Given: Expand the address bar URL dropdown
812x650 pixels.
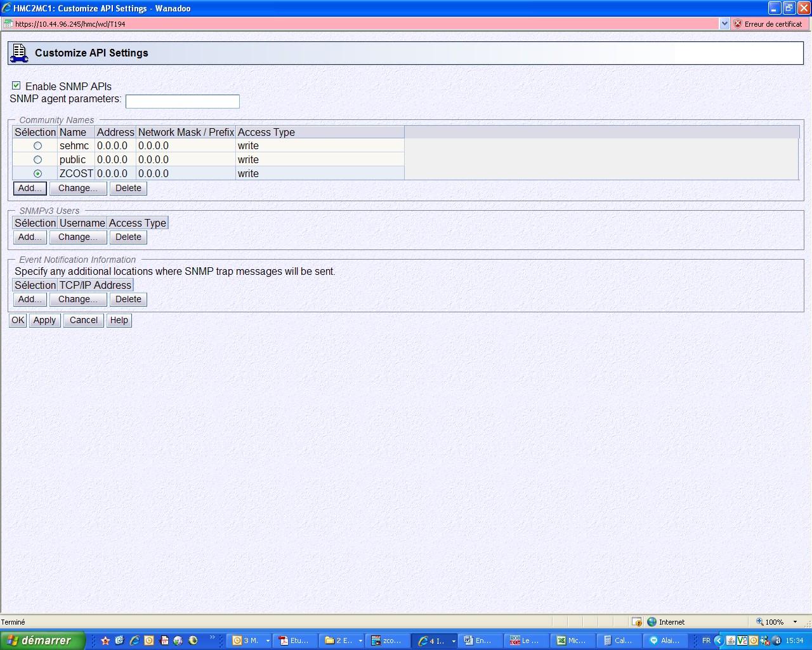Looking at the screenshot, I should pos(725,23).
